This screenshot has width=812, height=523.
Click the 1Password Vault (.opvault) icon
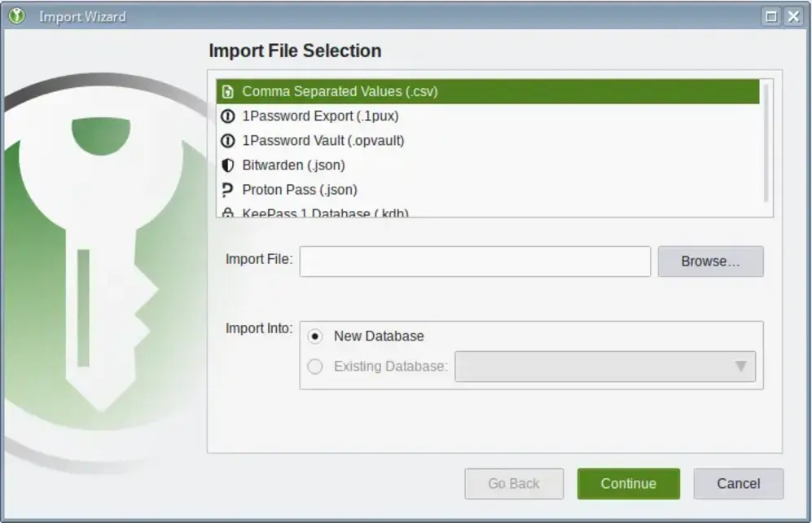pos(227,140)
